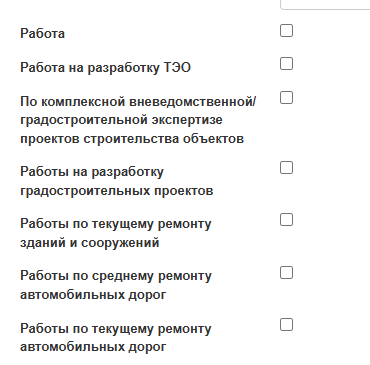The width and height of the screenshot is (370, 365).
Task: Click the last label's автомобильных дорог text
Action: pyautogui.click(x=93, y=347)
